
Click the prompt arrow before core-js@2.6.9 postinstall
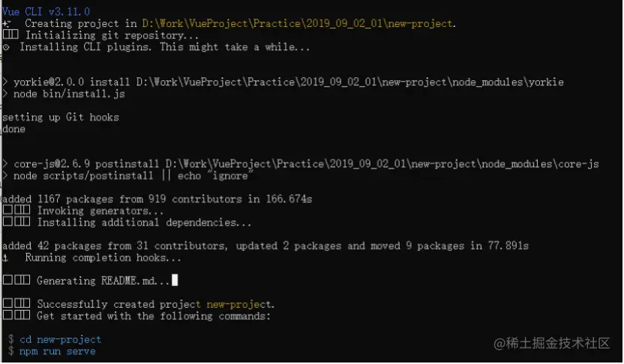(x=4, y=164)
